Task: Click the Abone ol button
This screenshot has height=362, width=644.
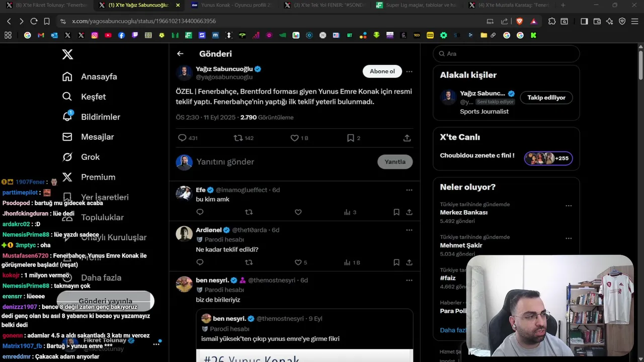Action: pyautogui.click(x=382, y=71)
